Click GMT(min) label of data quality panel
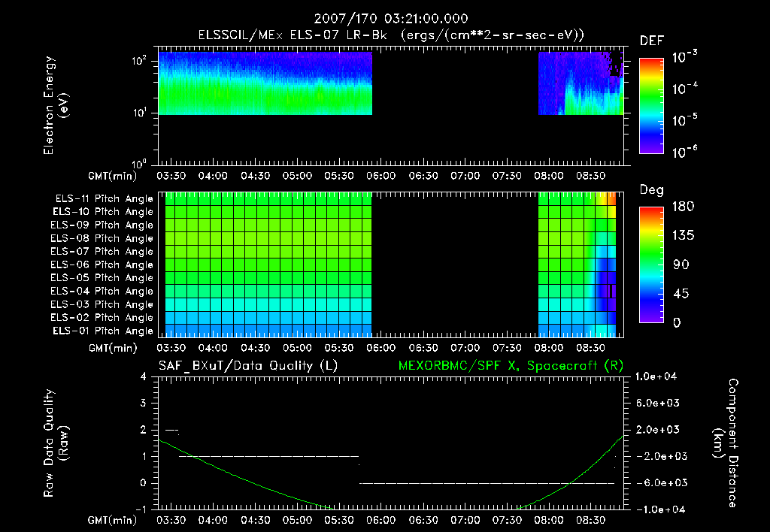Viewport: 770px width, 532px height. coord(113,521)
